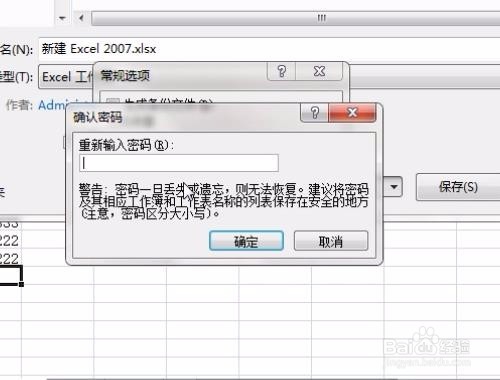Cancel the password dialog with 取消

331,241
